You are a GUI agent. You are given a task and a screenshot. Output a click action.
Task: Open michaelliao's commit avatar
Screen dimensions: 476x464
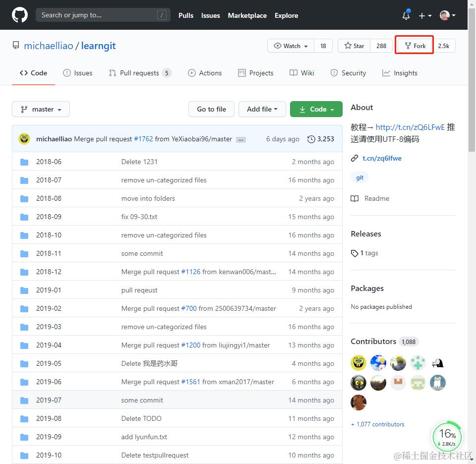pyautogui.click(x=24, y=139)
